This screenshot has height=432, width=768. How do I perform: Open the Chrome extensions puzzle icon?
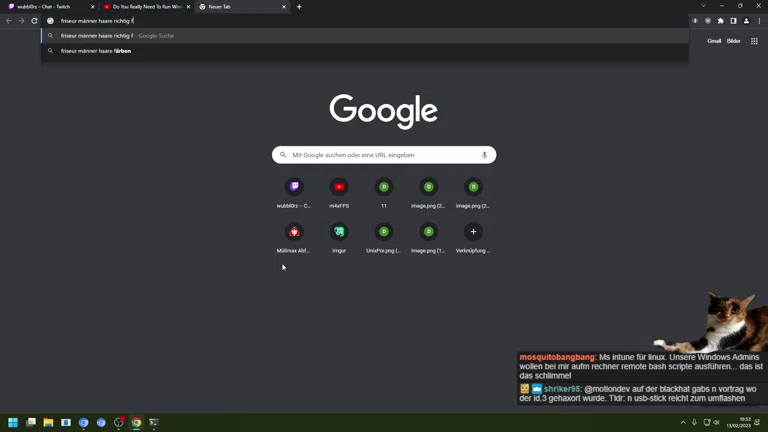tap(721, 21)
